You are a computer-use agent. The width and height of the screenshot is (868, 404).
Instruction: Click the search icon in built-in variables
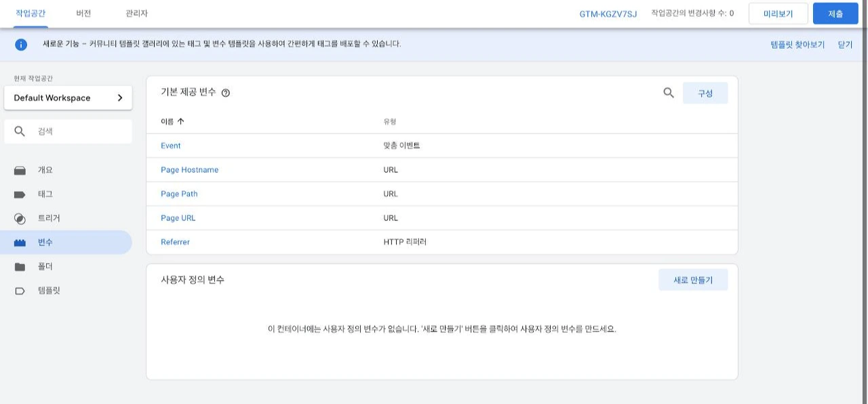[669, 93]
